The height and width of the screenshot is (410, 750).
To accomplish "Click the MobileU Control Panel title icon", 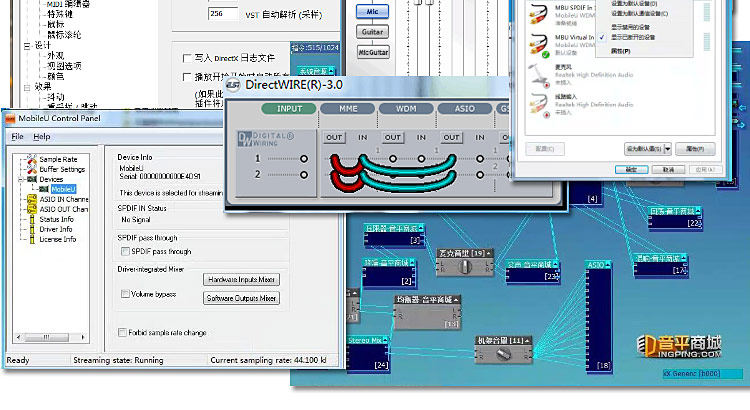I will point(11,118).
